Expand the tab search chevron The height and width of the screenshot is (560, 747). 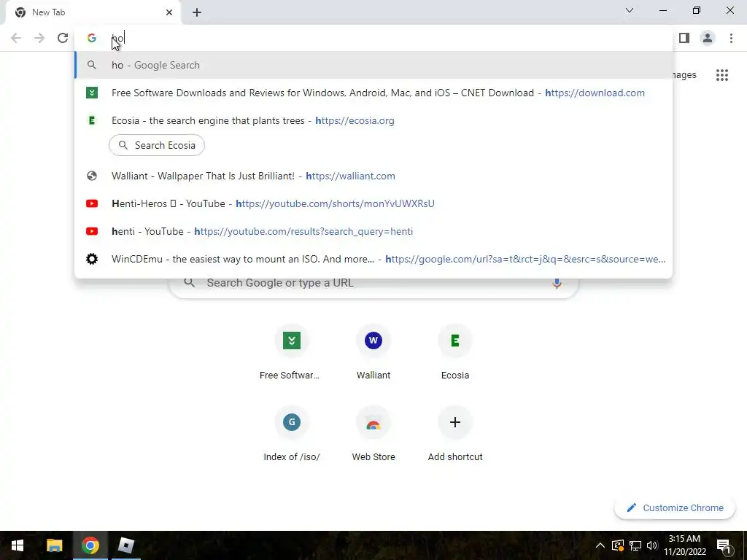(x=630, y=10)
